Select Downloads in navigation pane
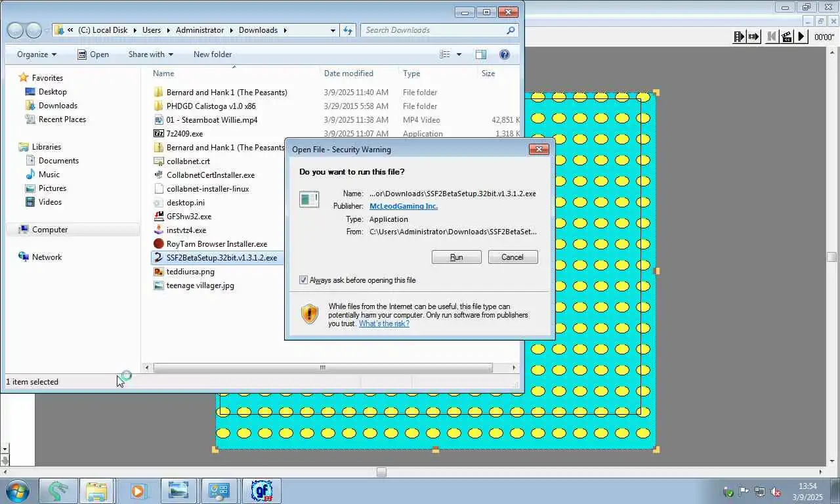 click(58, 106)
